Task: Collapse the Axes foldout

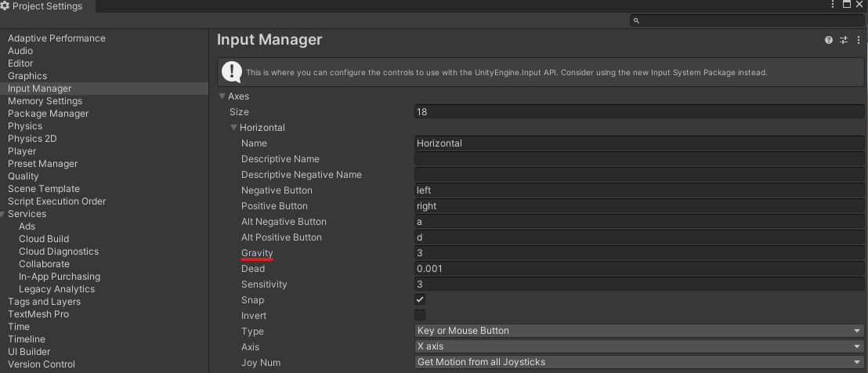Action: pos(222,96)
